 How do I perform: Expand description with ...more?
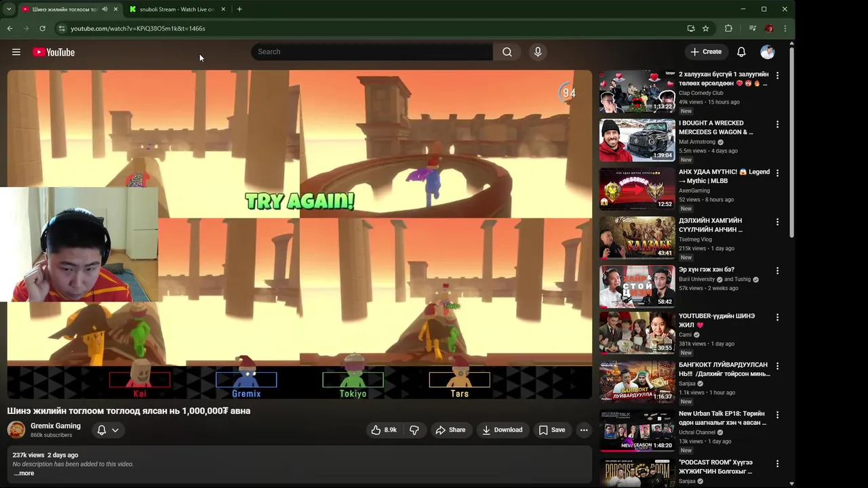[24, 473]
